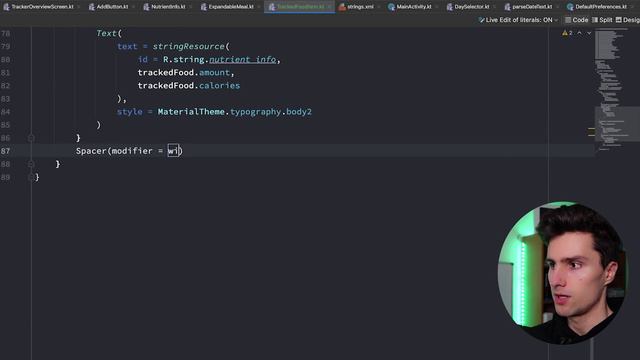Click line number 87 in gutter

pyautogui.click(x=5, y=151)
